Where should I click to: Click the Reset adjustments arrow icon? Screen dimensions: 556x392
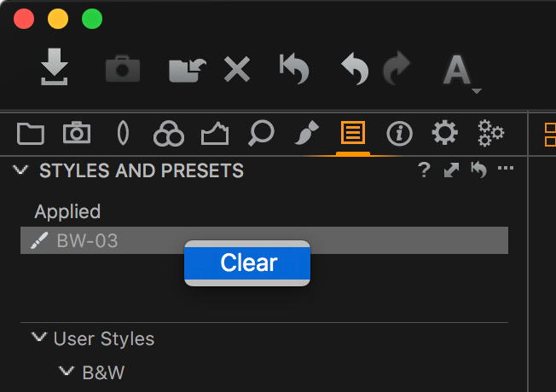pyautogui.click(x=294, y=68)
